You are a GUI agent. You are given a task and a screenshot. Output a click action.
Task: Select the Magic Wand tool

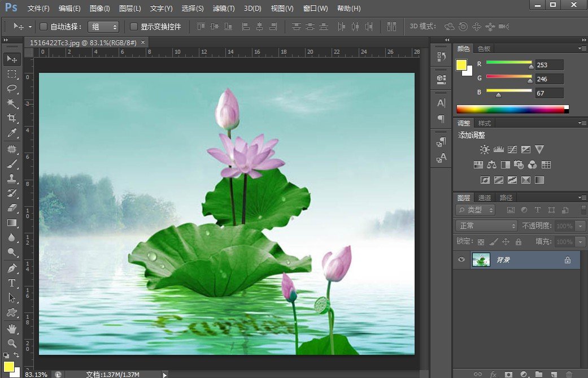point(12,103)
